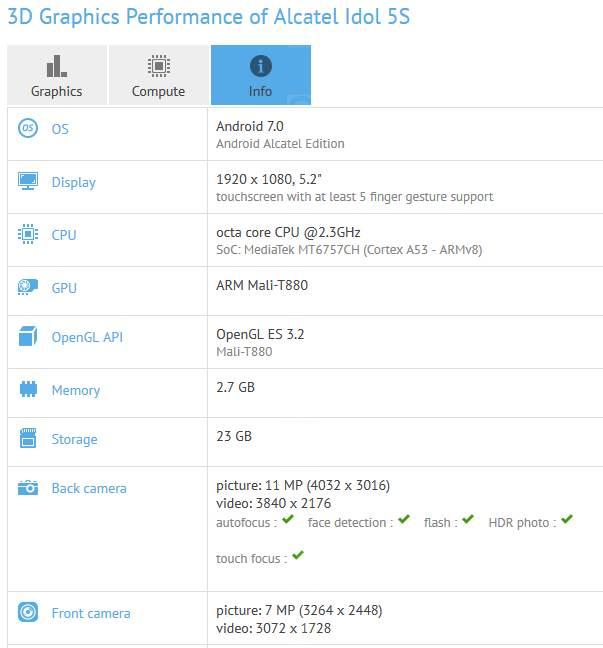Click the Compute chip icon
The image size is (603, 648).
(159, 66)
